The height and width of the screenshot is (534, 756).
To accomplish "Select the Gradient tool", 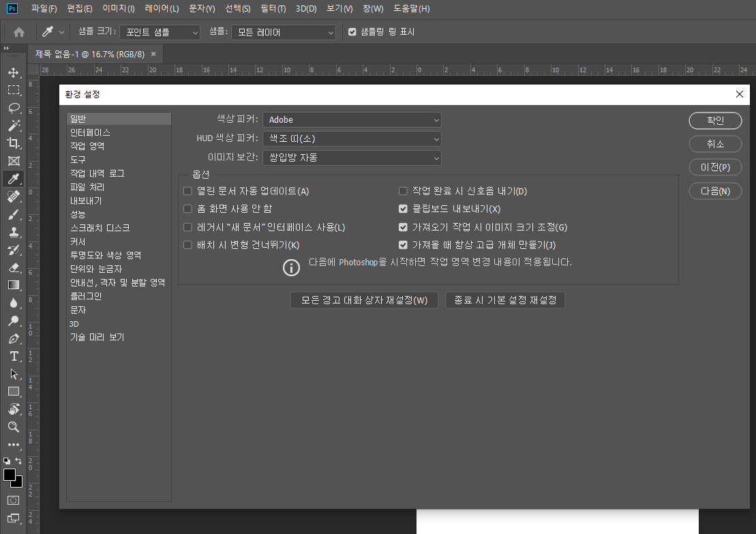I will point(14,285).
